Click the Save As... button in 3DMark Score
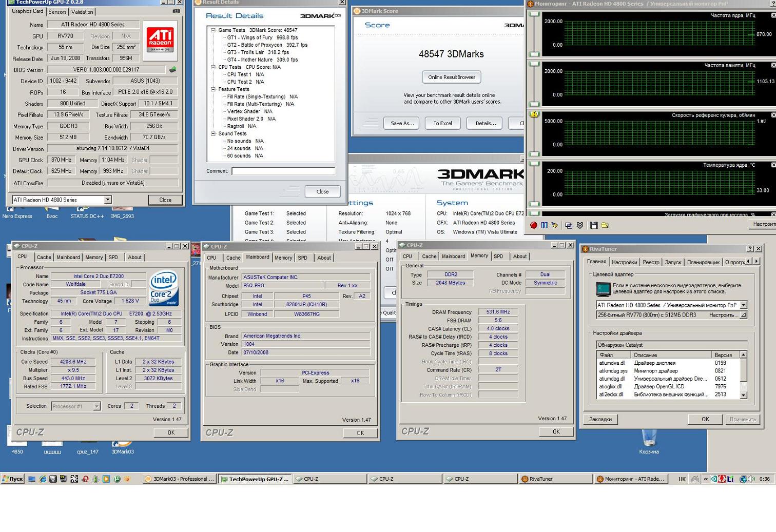 tap(402, 123)
